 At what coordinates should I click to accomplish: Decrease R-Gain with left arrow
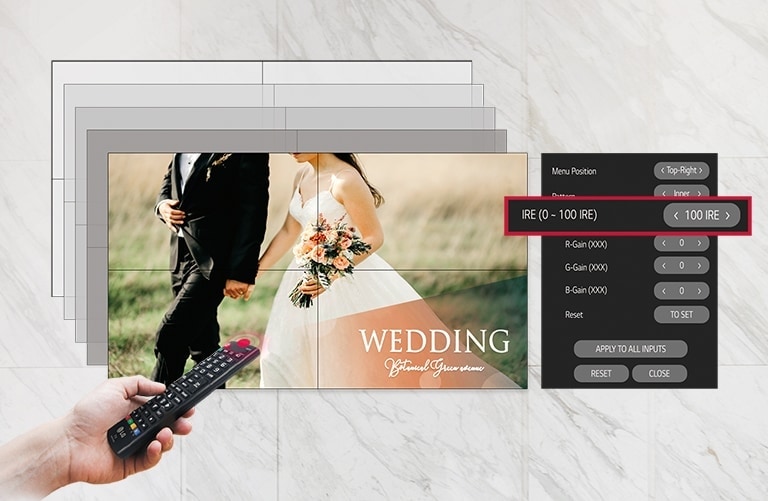[663, 243]
